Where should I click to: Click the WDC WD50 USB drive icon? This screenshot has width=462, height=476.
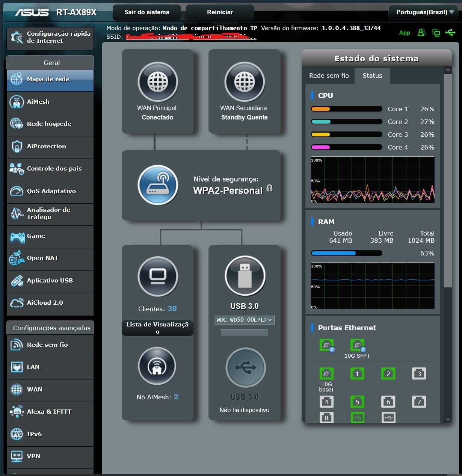pyautogui.click(x=245, y=276)
